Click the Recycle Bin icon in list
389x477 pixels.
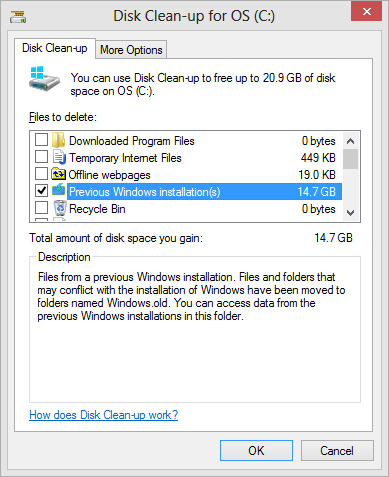[60, 208]
